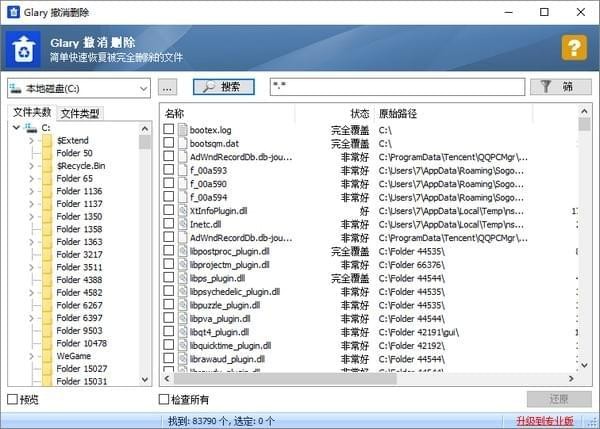Tick the checkbox for f_00a590
This screenshot has width=600, height=429.
click(x=169, y=183)
